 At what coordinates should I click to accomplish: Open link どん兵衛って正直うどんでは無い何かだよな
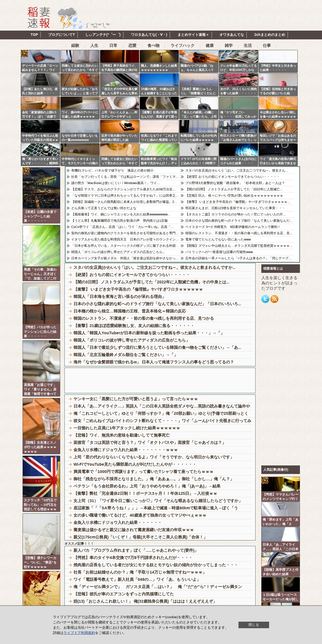pos(104,208)
